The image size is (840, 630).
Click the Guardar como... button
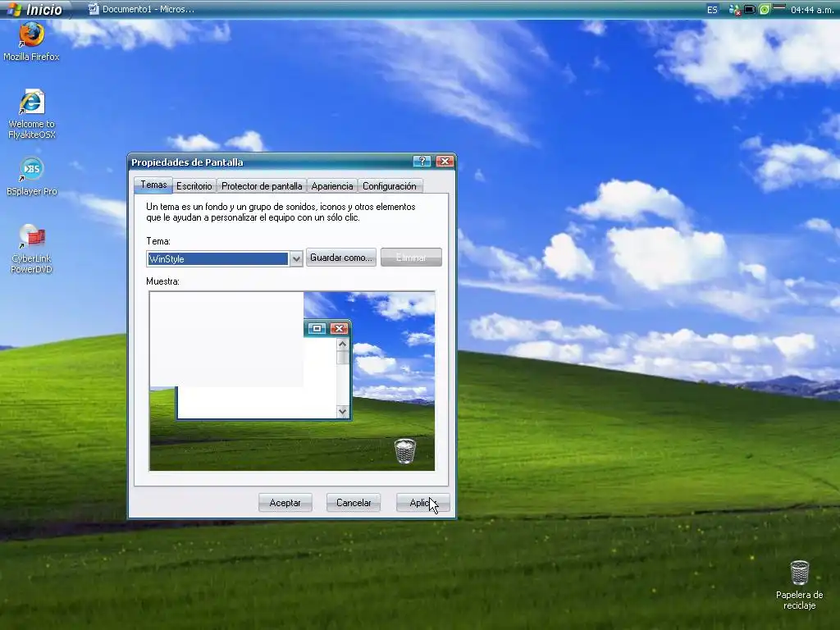[341, 258]
